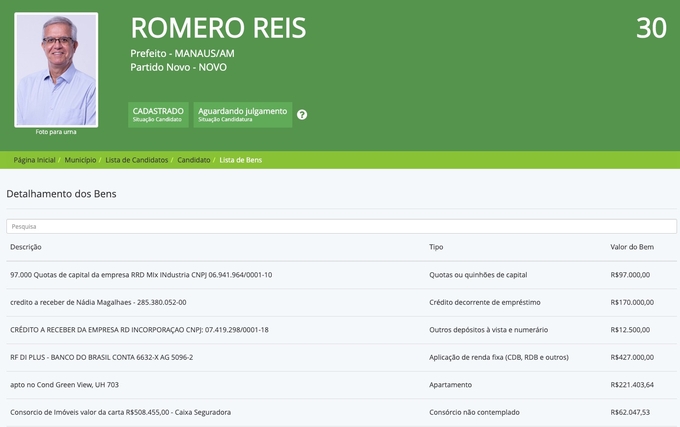Image resolution: width=680 pixels, height=427 pixels.
Task: Go to Página Inicial breadcrumb
Action: 34,160
